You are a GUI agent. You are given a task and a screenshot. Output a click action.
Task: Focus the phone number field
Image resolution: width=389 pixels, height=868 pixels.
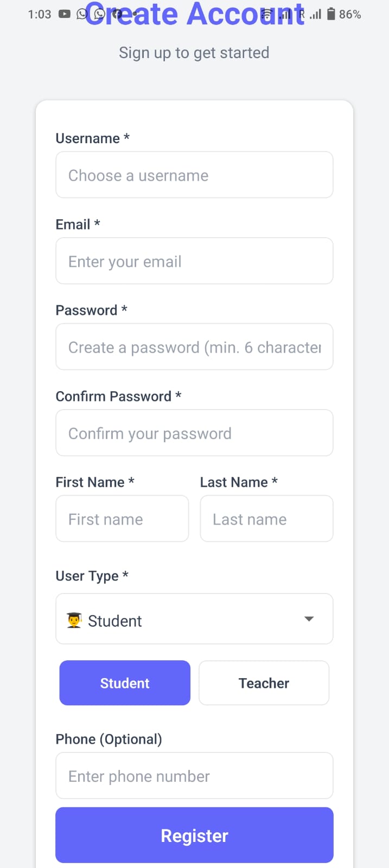[x=194, y=776]
